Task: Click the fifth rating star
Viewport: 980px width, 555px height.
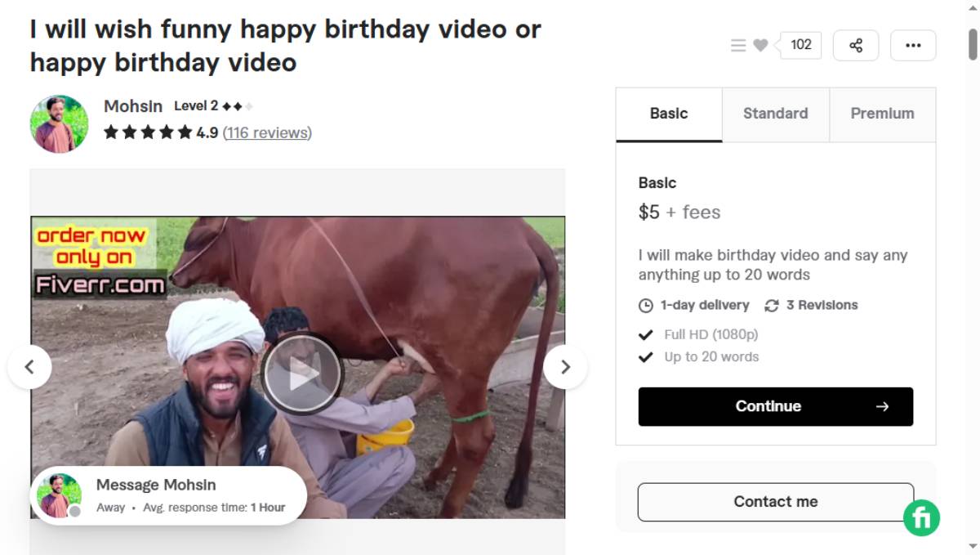Action: click(x=184, y=132)
